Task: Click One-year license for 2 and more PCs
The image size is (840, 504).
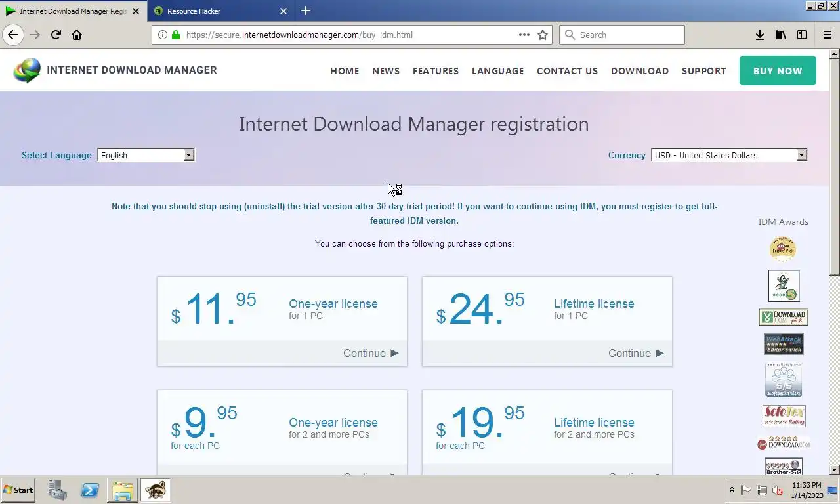Action: [x=333, y=428]
